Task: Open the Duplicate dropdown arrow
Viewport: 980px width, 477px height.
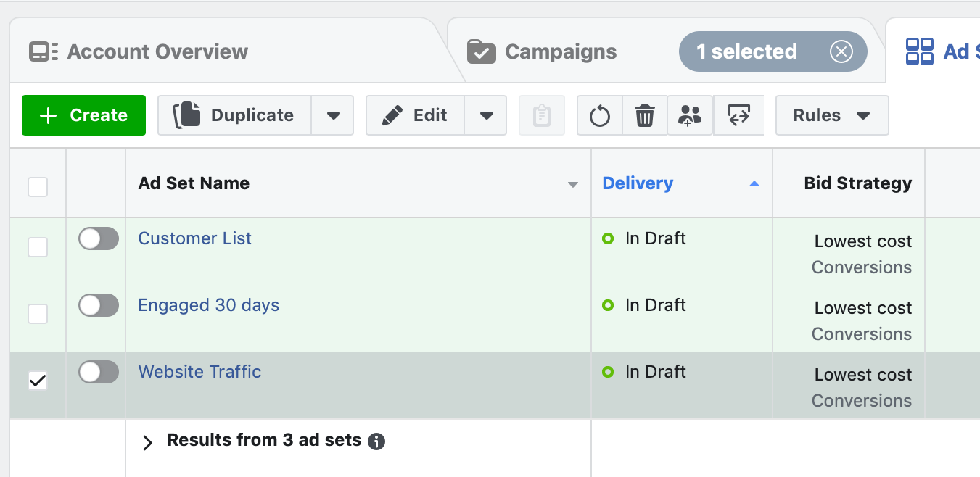Action: 333,115
